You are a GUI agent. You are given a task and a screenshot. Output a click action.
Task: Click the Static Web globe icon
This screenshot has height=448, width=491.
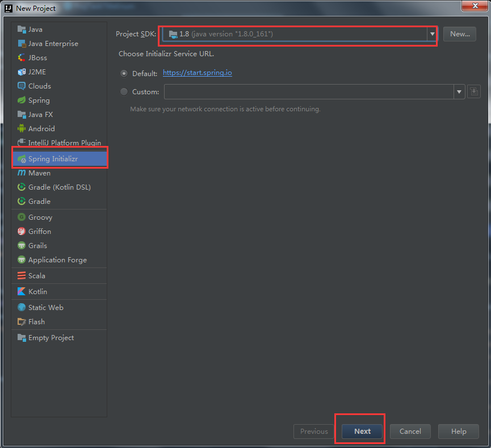click(x=22, y=307)
